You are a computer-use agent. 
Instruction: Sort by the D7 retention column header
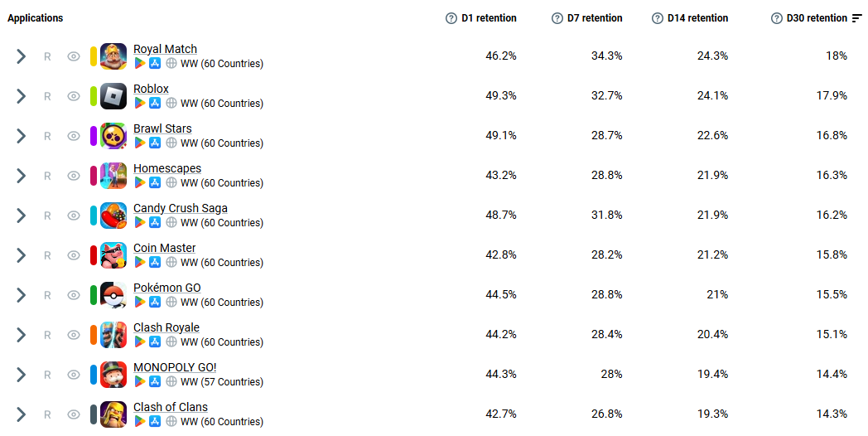pos(595,18)
